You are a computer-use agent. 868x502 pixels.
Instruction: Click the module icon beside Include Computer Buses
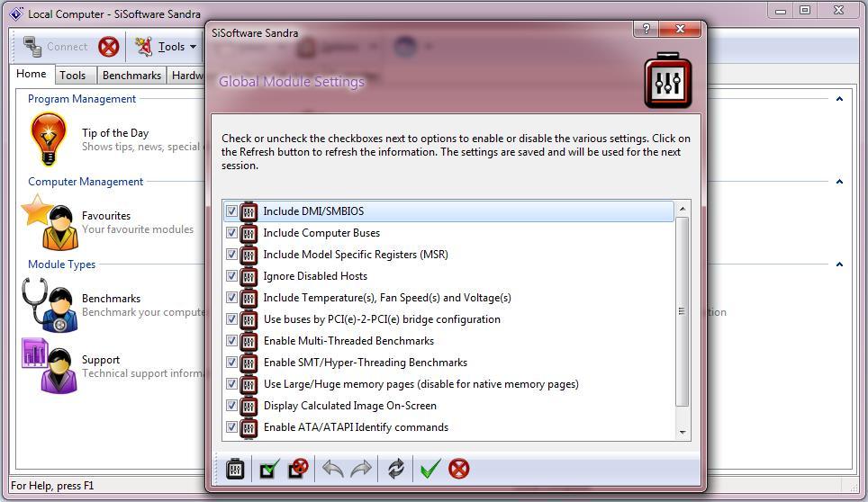click(249, 233)
